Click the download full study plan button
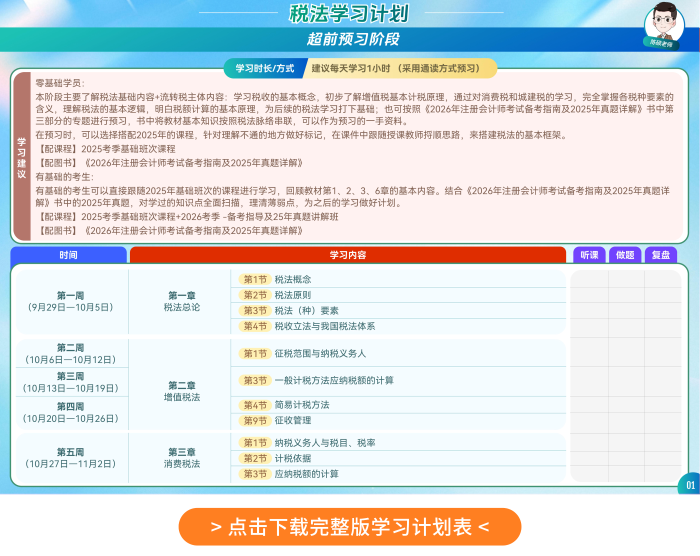The image size is (700, 556). click(x=350, y=526)
